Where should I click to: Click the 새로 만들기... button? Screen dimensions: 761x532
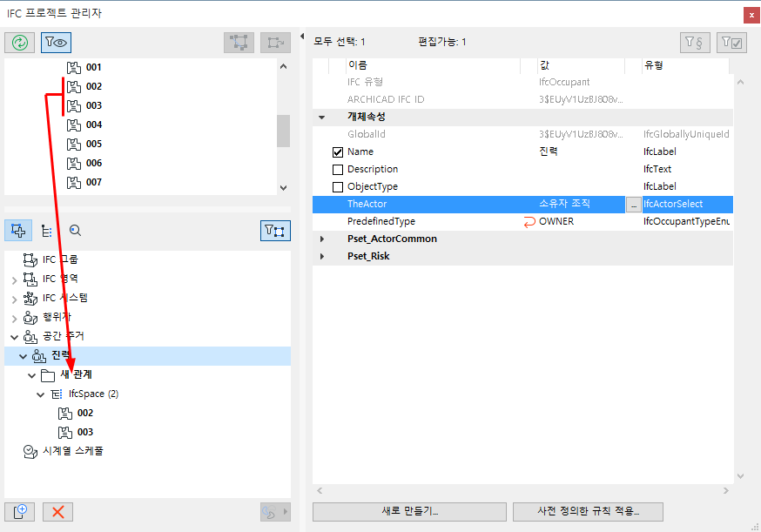click(409, 512)
